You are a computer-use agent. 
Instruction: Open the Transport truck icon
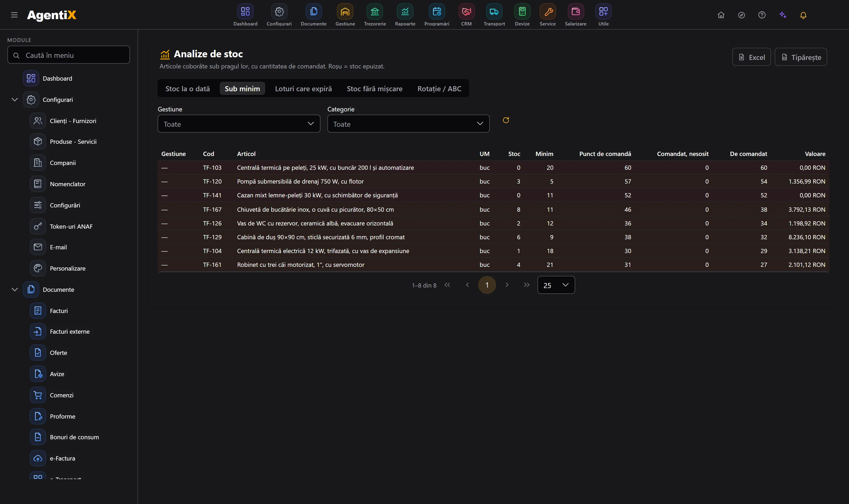(x=494, y=12)
